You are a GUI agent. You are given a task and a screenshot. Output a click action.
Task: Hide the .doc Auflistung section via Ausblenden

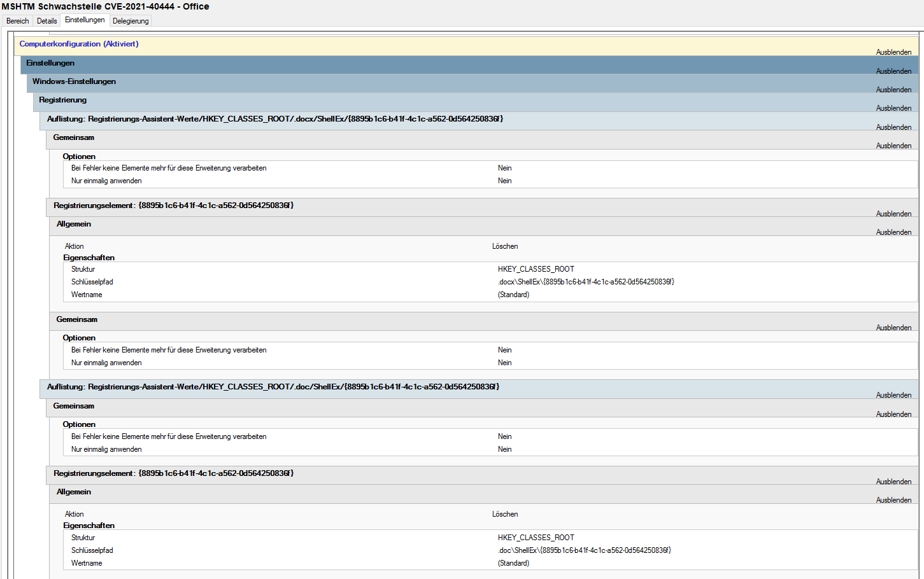click(x=893, y=395)
